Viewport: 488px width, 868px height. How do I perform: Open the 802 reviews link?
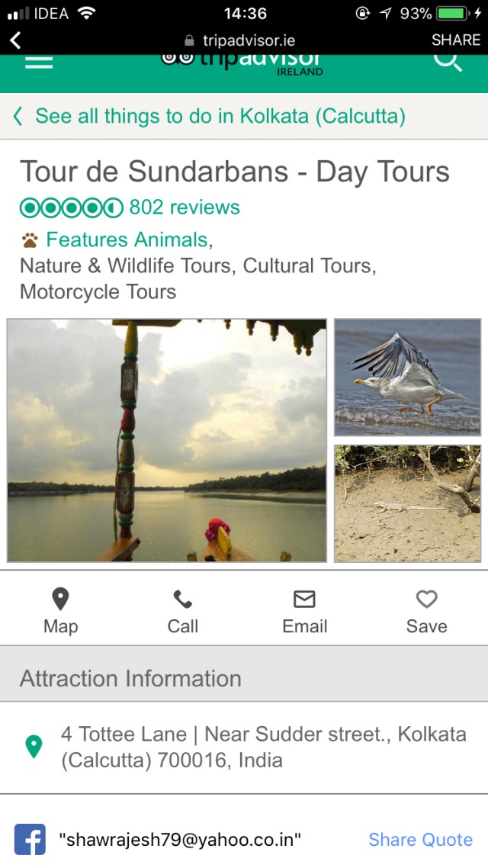click(x=185, y=207)
